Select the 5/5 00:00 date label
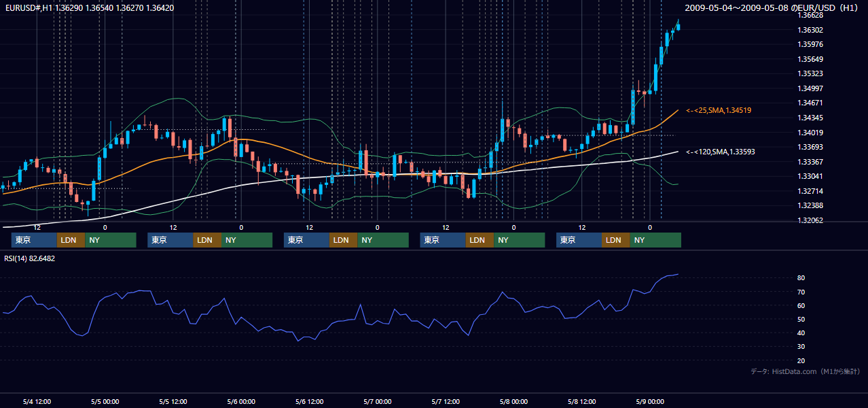Viewport: 868px width, 408px height. click(105, 401)
